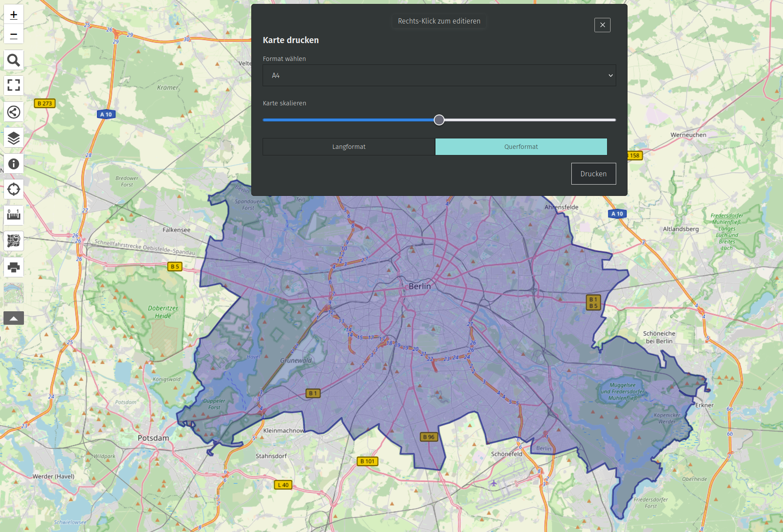Toggle fullscreen map view

coord(13,85)
